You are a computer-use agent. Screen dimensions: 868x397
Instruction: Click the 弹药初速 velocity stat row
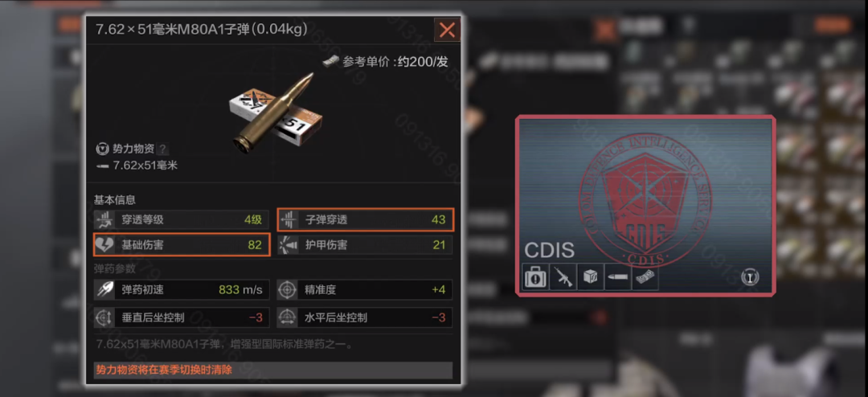(181, 289)
